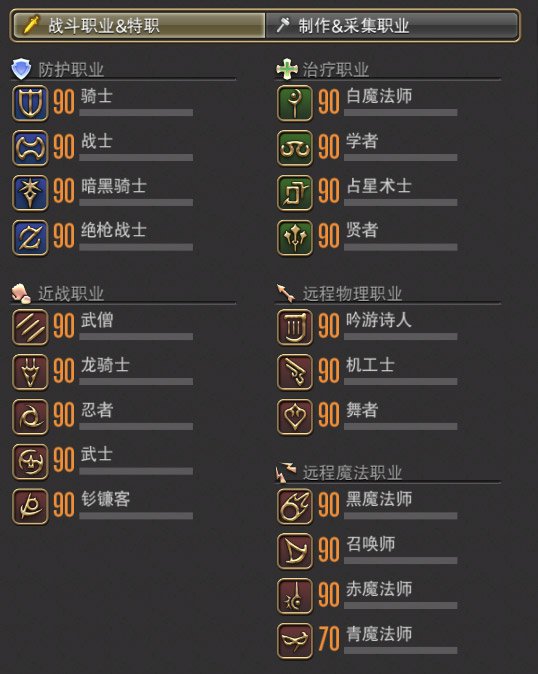Select the 白魔法师 job icon
538x674 pixels.
coord(295,103)
